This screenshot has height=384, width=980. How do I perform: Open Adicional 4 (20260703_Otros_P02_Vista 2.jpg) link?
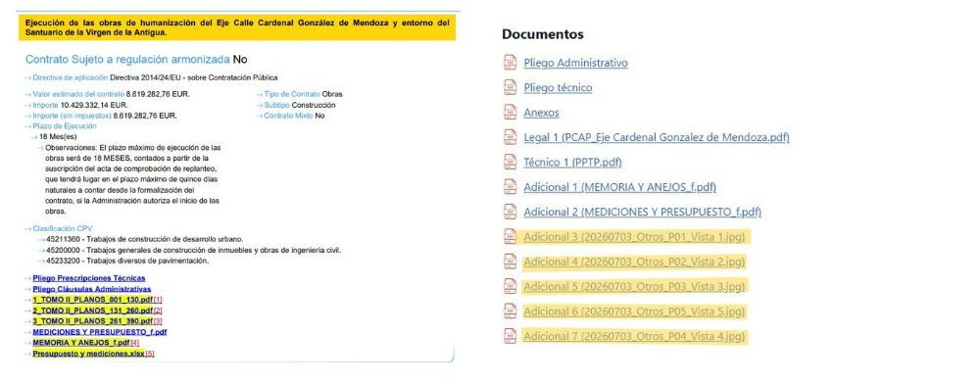pos(635,263)
